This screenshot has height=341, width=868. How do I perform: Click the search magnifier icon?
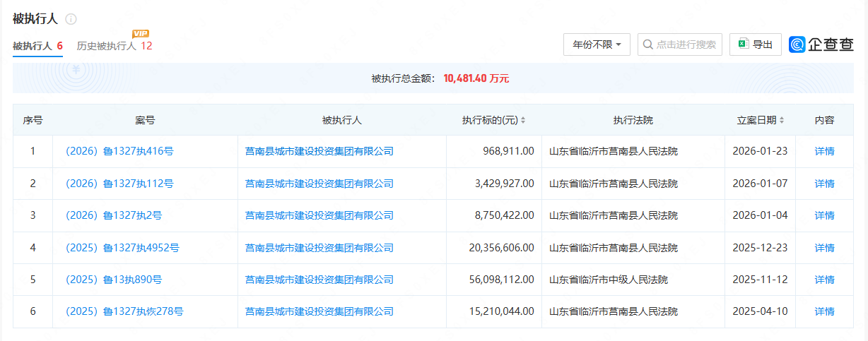[x=647, y=44]
